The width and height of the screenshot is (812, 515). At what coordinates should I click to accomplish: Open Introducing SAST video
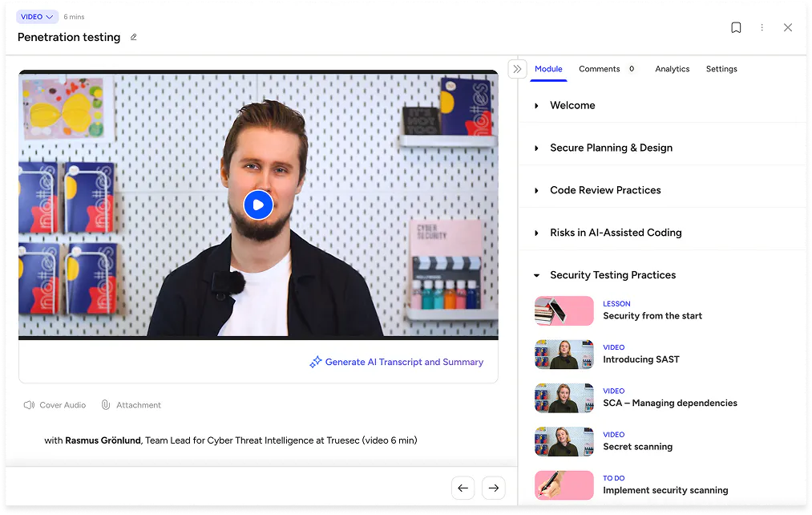coord(641,359)
